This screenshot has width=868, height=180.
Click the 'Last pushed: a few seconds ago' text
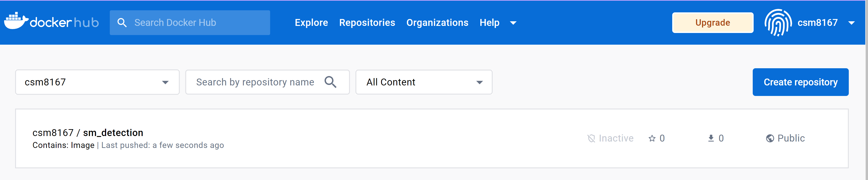tap(162, 145)
